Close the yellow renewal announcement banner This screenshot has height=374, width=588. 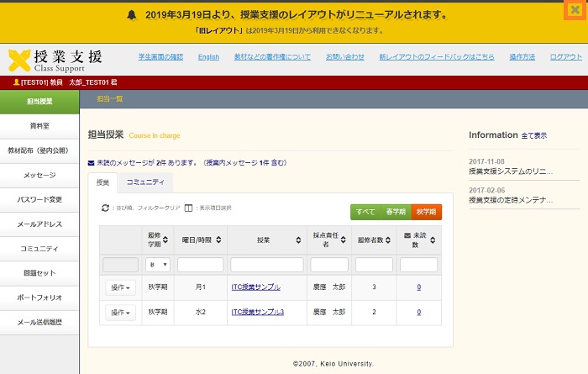click(x=575, y=10)
